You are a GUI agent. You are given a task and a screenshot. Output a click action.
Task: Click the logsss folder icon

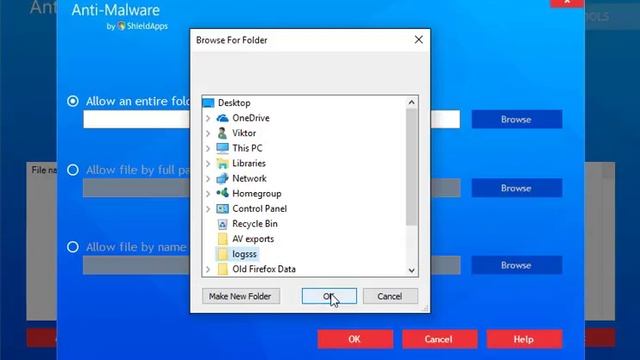click(x=222, y=254)
